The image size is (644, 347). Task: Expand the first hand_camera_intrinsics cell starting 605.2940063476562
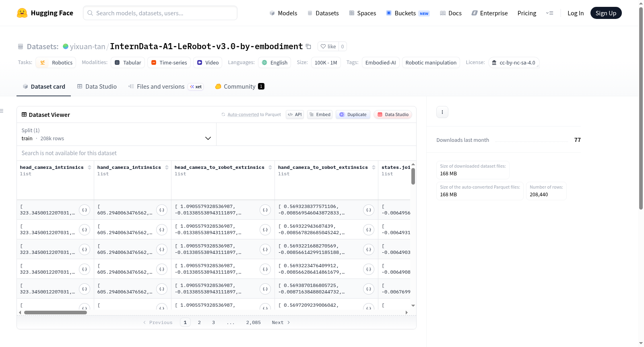tap(162, 210)
